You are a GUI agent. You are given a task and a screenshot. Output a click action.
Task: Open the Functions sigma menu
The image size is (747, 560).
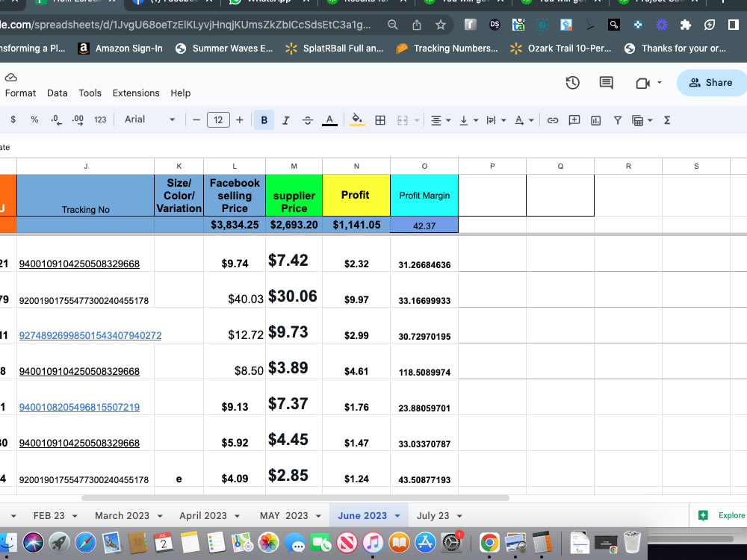pyautogui.click(x=667, y=120)
